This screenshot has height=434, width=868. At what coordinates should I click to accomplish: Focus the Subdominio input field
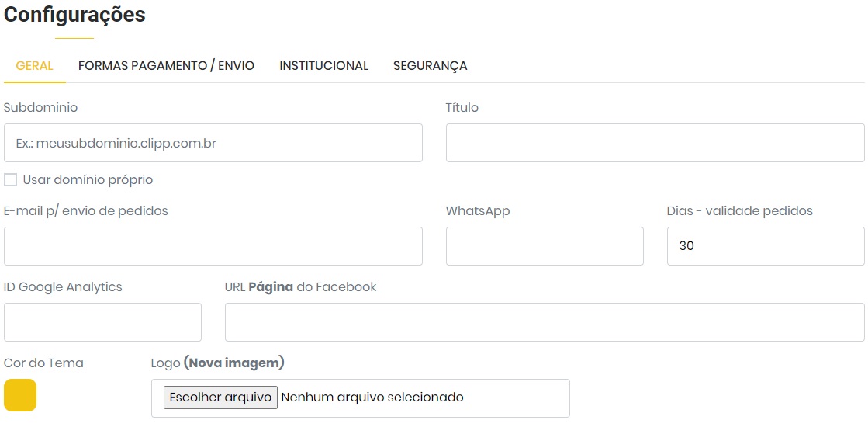(213, 143)
